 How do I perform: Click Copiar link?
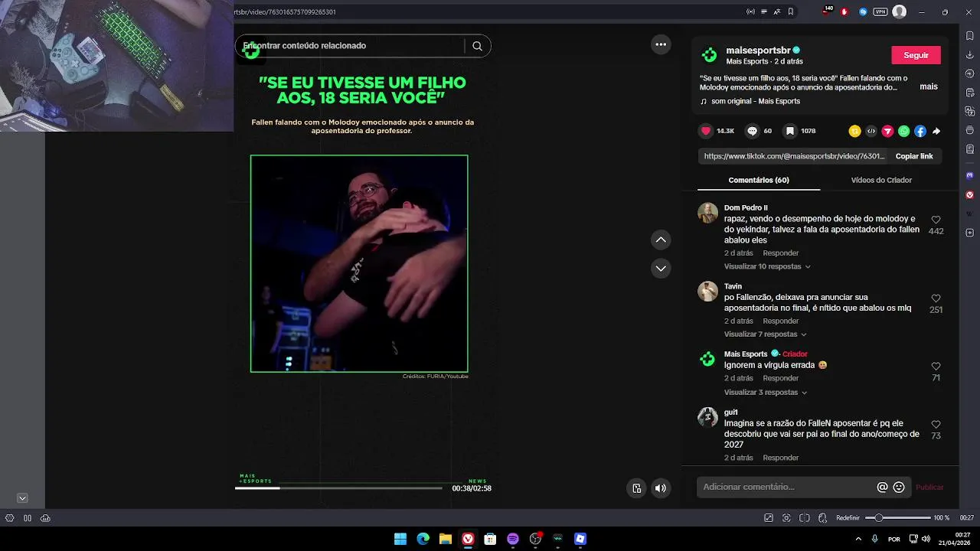click(x=914, y=156)
